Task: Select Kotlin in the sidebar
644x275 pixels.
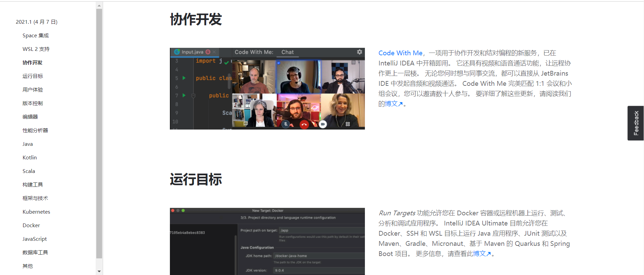Action: pyautogui.click(x=30, y=158)
